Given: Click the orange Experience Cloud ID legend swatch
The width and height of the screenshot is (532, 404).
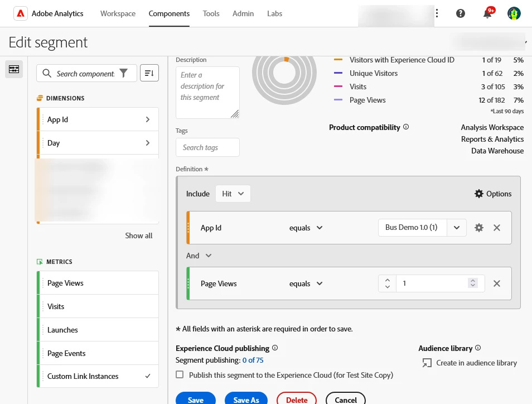Looking at the screenshot, I should pos(338,60).
